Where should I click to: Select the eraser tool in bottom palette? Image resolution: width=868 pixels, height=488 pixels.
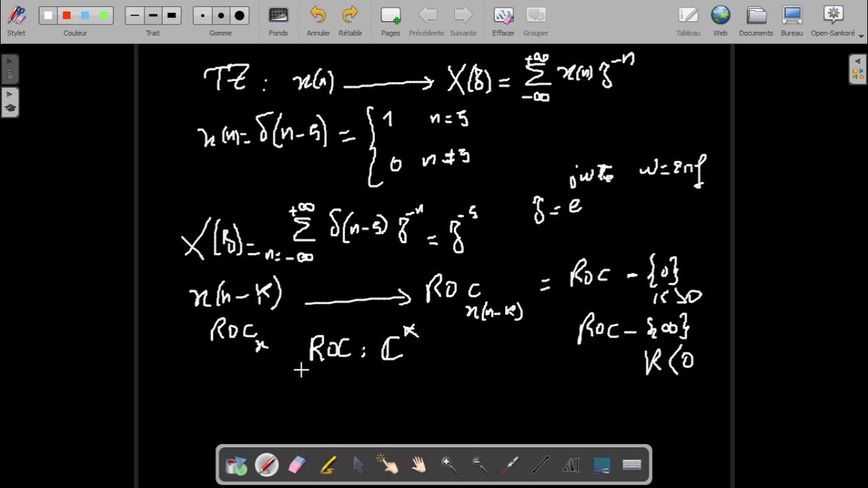pyautogui.click(x=297, y=465)
